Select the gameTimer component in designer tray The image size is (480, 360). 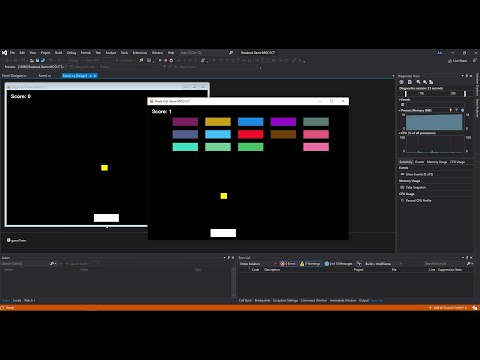click(x=17, y=240)
